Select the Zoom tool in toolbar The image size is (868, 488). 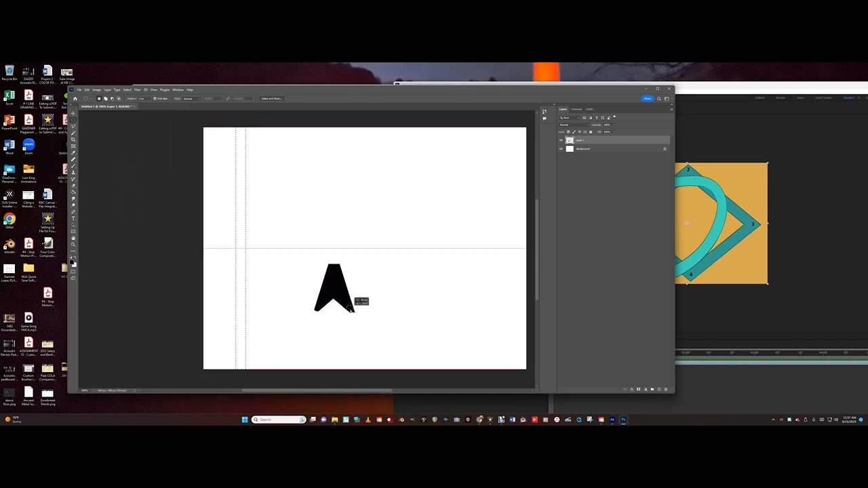73,245
